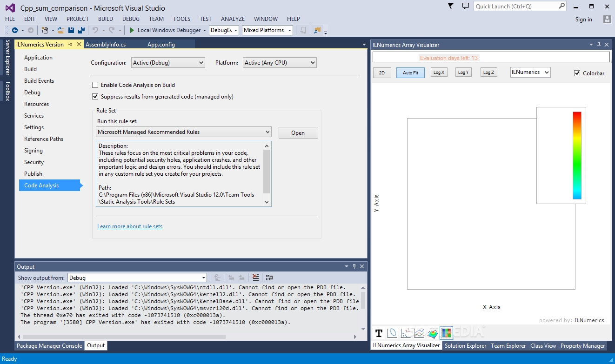Screen dimensions: 615x364
Task: Follow the Learn more about rule sets link
Action: coord(130,226)
